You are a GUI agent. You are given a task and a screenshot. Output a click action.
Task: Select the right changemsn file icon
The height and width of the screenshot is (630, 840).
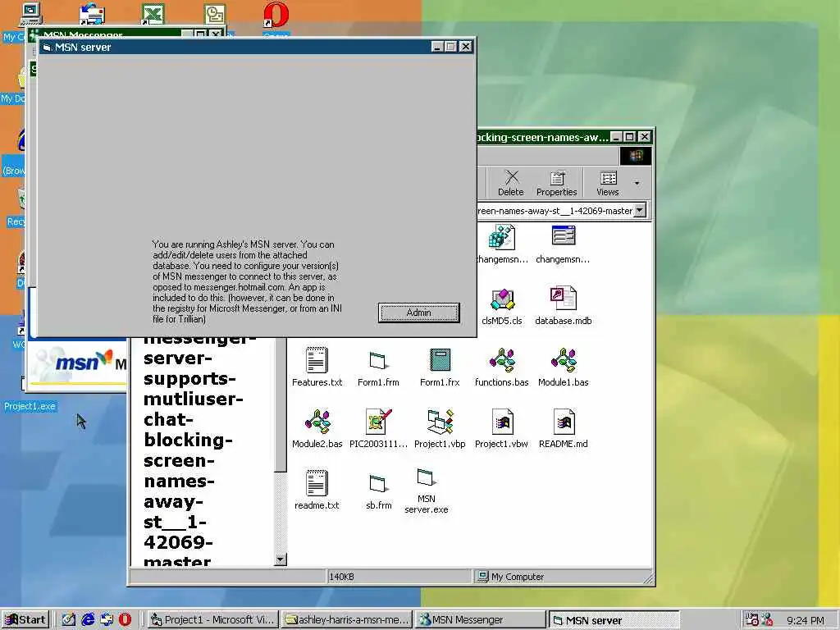point(563,235)
